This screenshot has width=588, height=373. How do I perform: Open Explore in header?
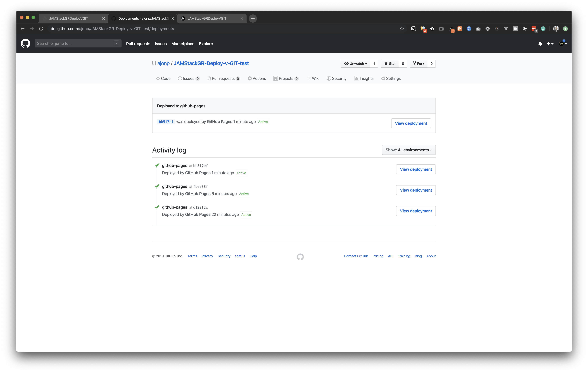[x=206, y=44]
